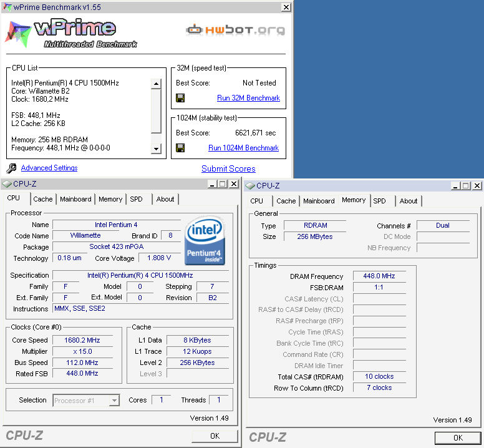Click the CPU List scrollbar thumb
This screenshot has width=484, height=448.
(156, 111)
